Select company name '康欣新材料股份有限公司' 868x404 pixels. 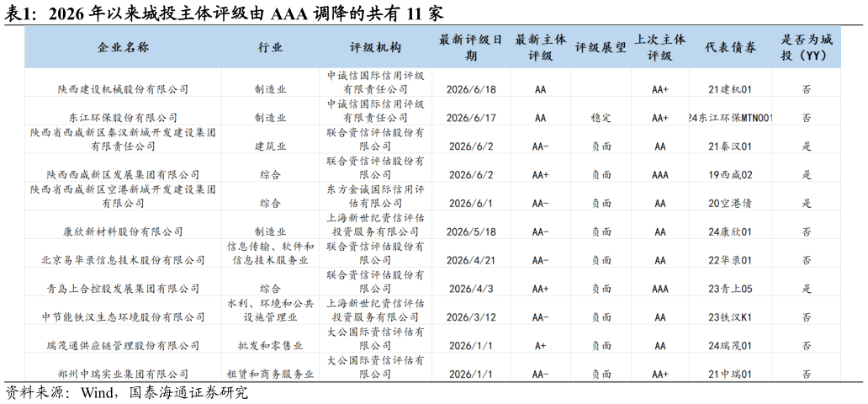(123, 231)
